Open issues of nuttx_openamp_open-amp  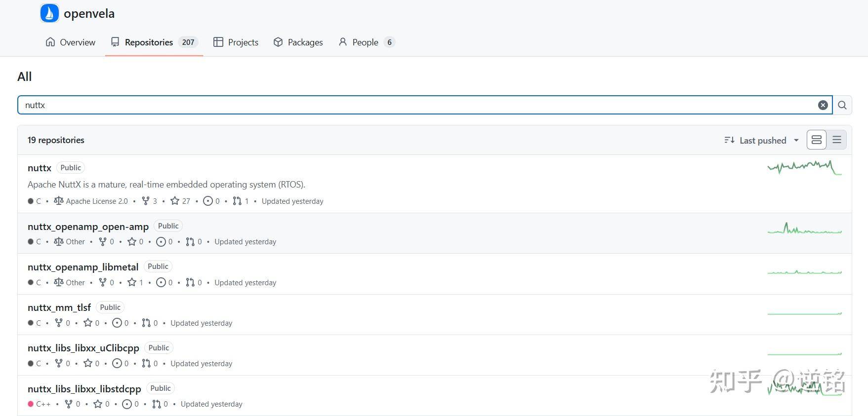coord(165,242)
